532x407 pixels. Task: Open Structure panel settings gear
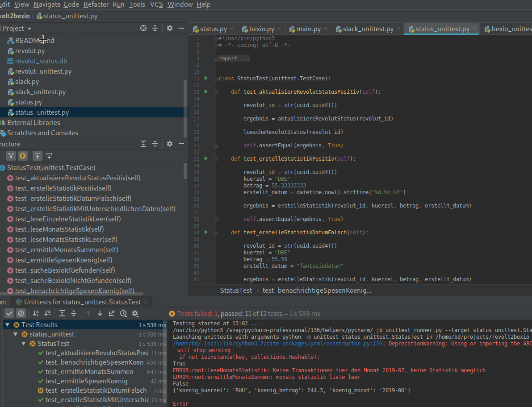[170, 144]
